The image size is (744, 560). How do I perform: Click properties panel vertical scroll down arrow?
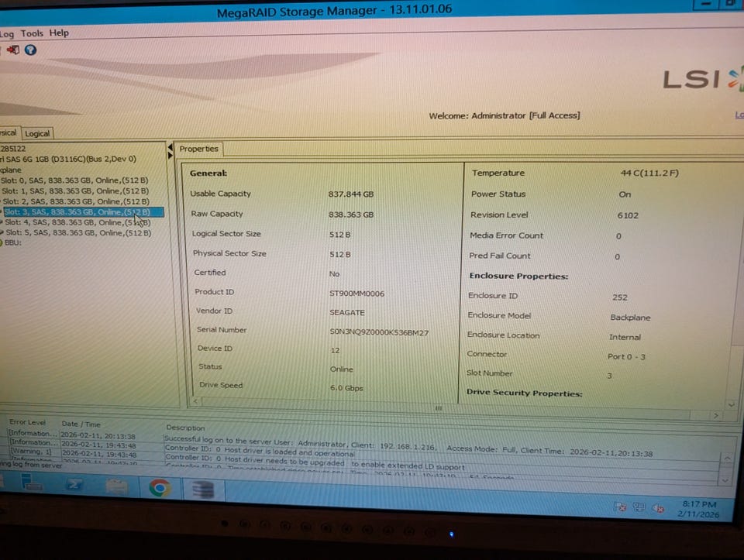[x=731, y=404]
